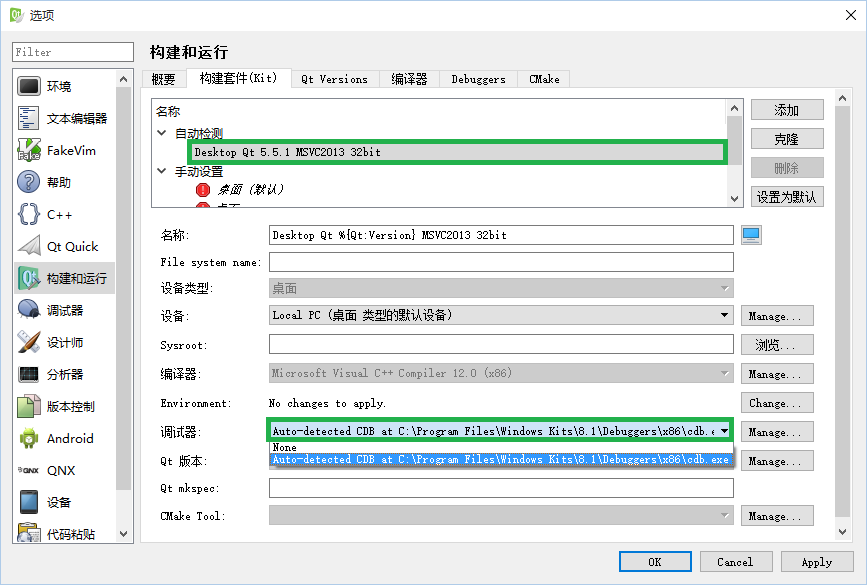Collapse the 自动检测 tree group
The height and width of the screenshot is (585, 867).
click(x=162, y=133)
